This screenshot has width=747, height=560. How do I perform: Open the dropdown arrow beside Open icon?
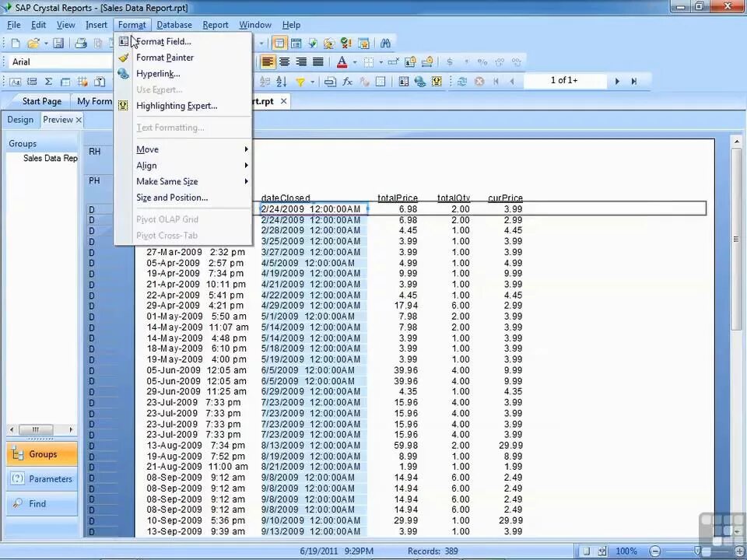tap(46, 44)
